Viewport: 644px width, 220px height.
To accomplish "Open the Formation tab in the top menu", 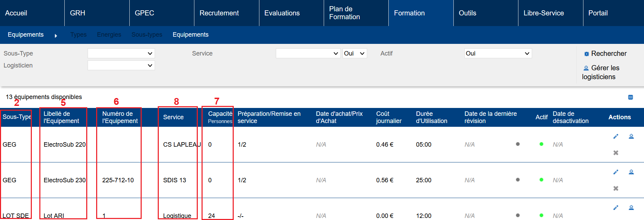I will click(409, 13).
